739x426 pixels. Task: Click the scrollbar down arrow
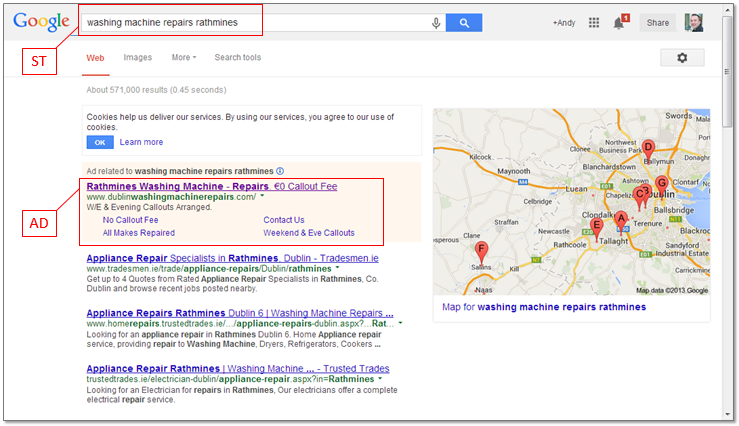[727, 415]
